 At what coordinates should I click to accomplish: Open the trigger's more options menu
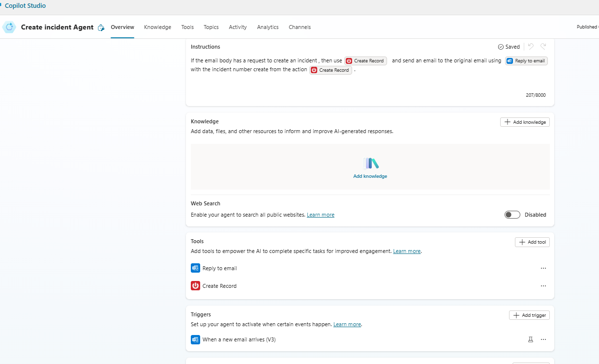tap(543, 339)
